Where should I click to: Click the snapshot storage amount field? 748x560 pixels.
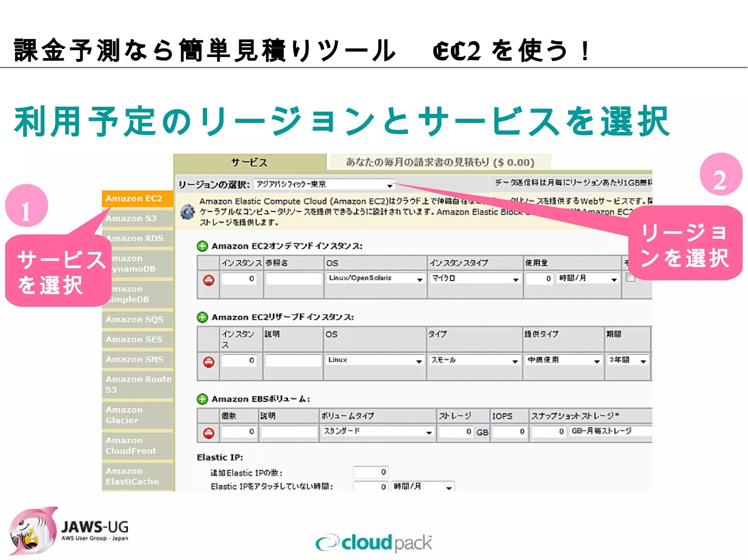point(549,431)
